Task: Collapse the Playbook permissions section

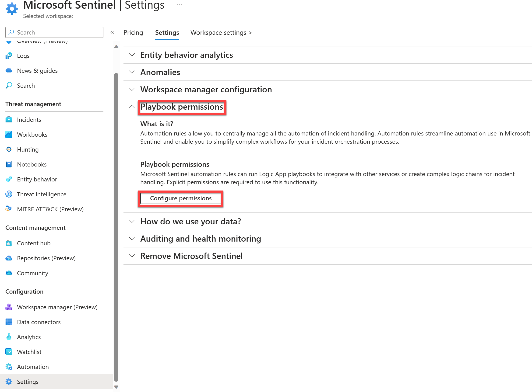Action: point(131,107)
